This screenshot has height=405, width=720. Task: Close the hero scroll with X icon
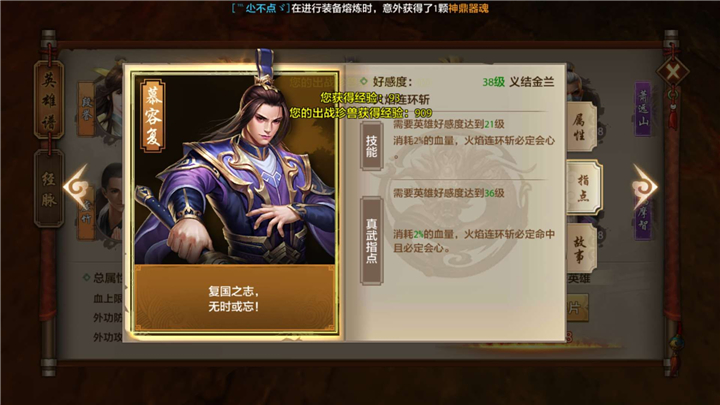(672, 72)
